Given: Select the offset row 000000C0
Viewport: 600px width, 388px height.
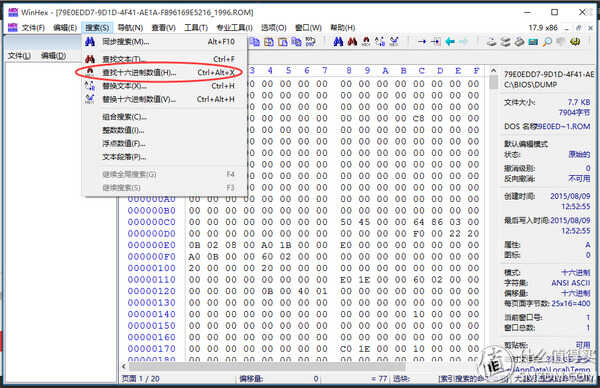Looking at the screenshot, I should pyautogui.click(x=152, y=222).
